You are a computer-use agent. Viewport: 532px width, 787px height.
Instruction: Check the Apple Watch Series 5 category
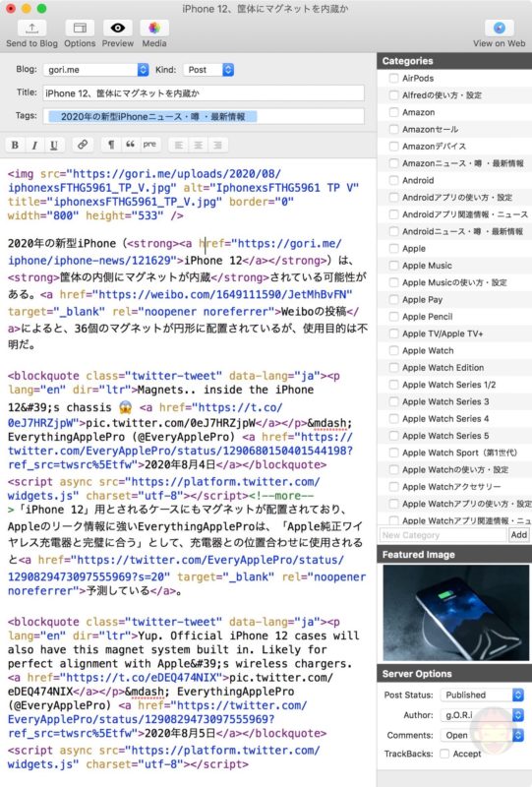394,436
